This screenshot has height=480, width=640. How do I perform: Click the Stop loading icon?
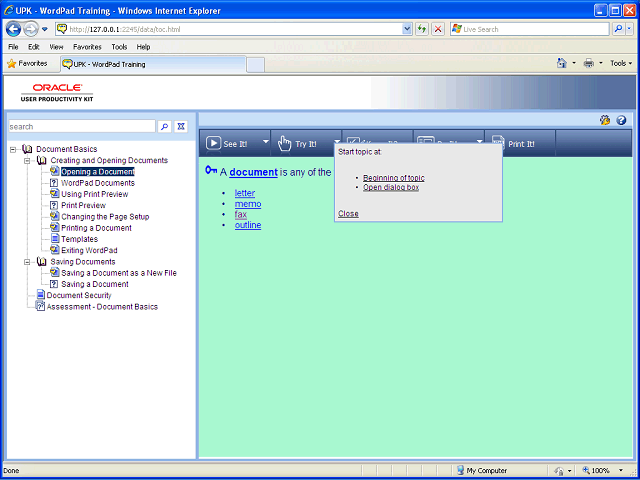tap(438, 29)
